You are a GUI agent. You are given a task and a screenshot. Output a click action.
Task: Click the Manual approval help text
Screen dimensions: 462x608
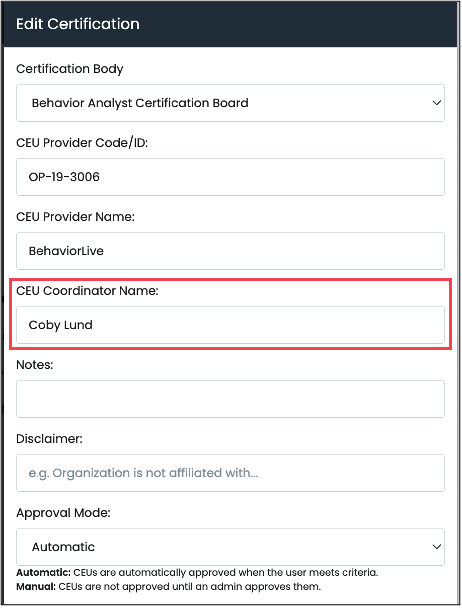click(x=168, y=587)
